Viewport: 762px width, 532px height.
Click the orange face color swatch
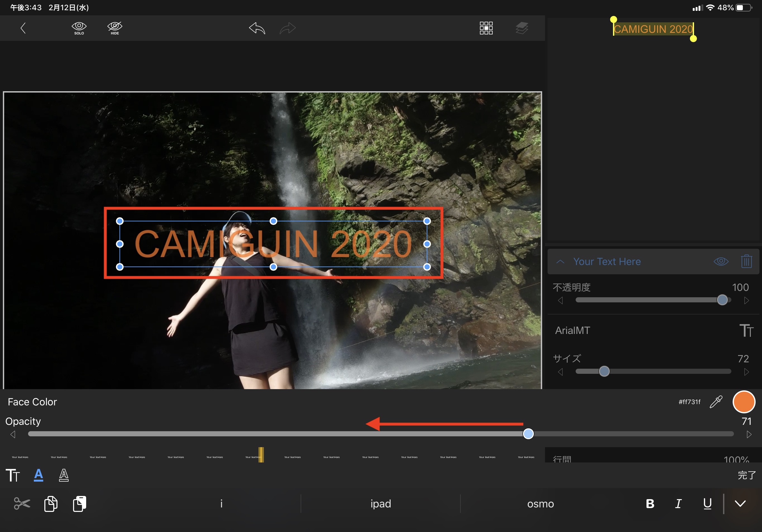(x=743, y=402)
